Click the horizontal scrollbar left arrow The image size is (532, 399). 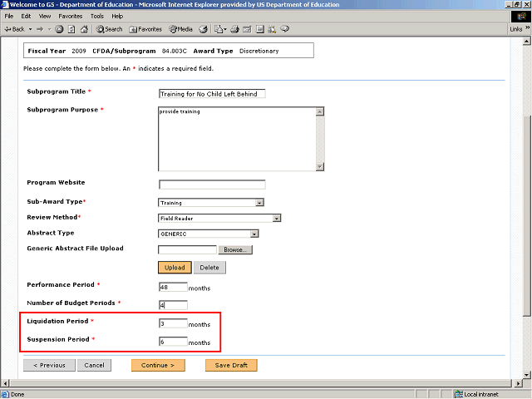[5, 383]
